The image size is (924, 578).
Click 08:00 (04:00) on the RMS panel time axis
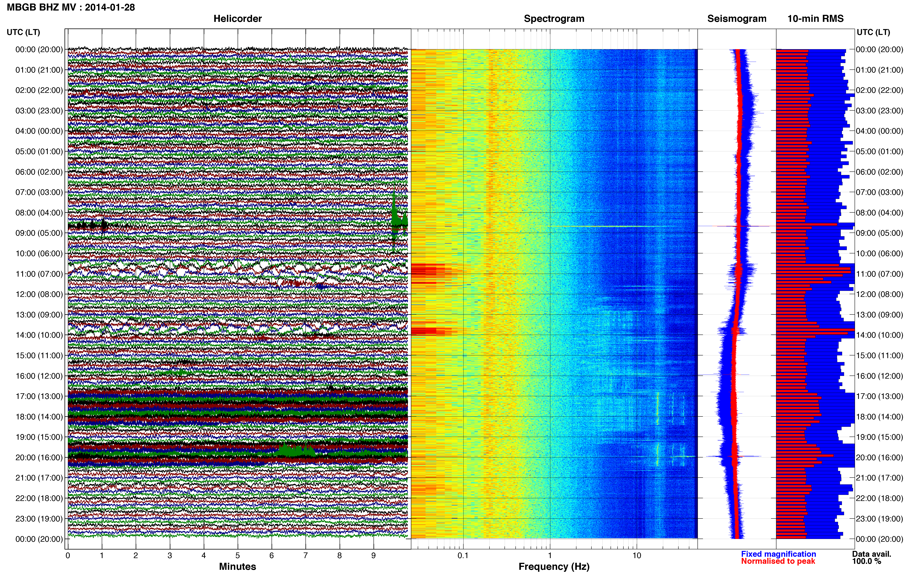[x=879, y=213]
